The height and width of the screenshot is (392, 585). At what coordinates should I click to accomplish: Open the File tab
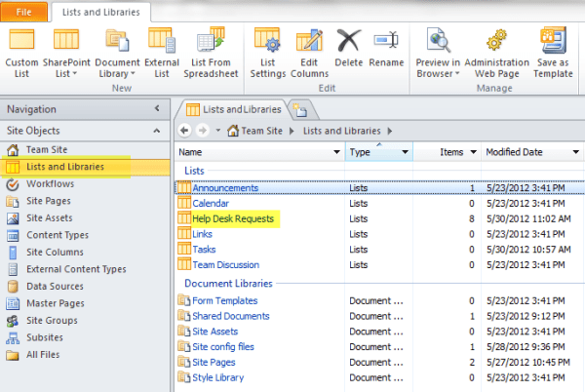click(x=23, y=12)
